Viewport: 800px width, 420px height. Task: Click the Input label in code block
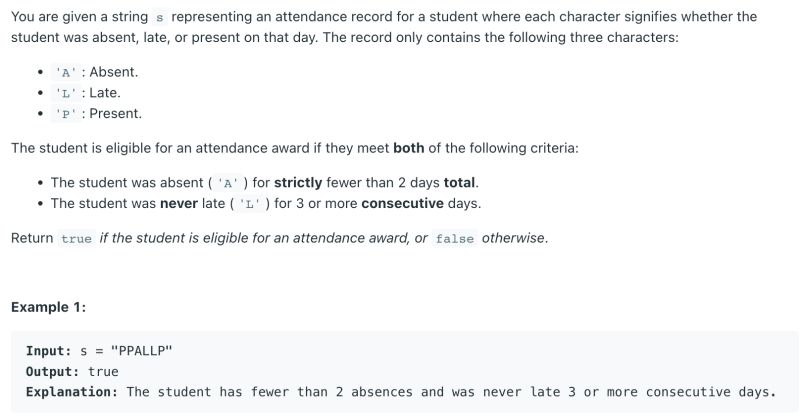pos(49,351)
